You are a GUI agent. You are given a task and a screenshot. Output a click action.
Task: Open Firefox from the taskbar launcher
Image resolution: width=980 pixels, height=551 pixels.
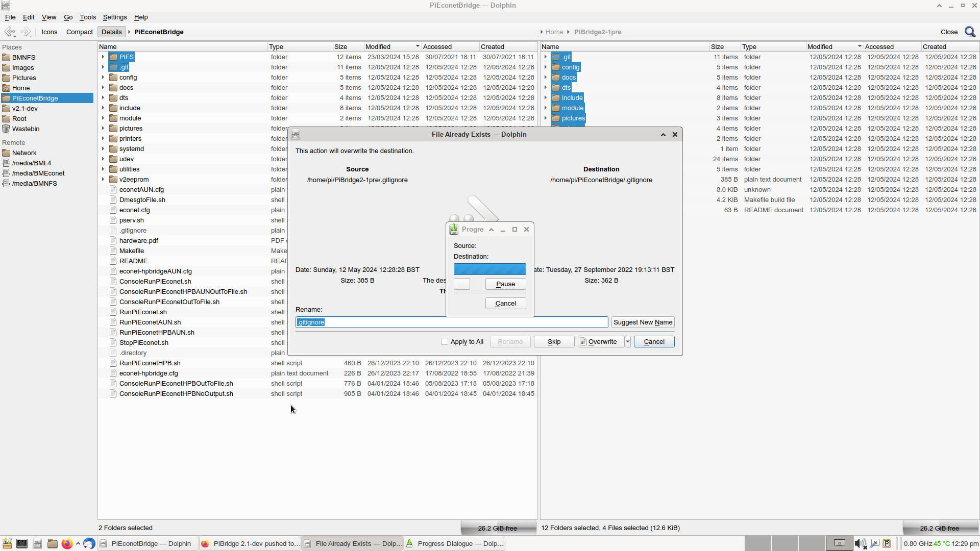pyautogui.click(x=67, y=543)
